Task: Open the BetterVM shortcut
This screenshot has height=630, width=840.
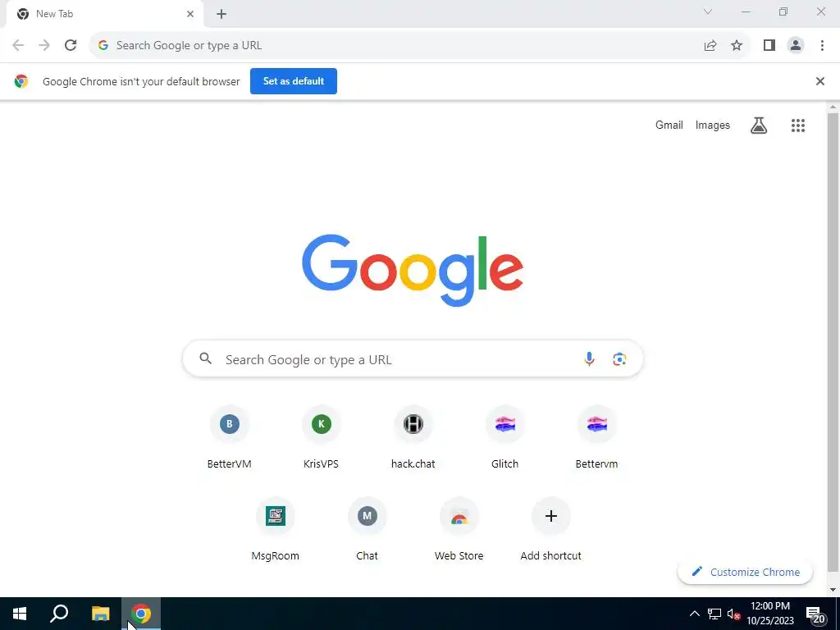Action: (x=230, y=437)
